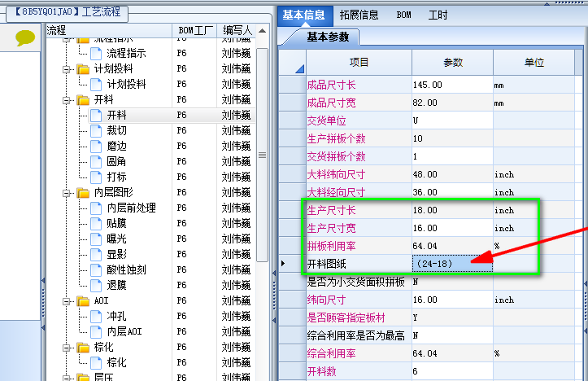Click the 冲孔 document icon
588x381 pixels.
[x=96, y=317]
